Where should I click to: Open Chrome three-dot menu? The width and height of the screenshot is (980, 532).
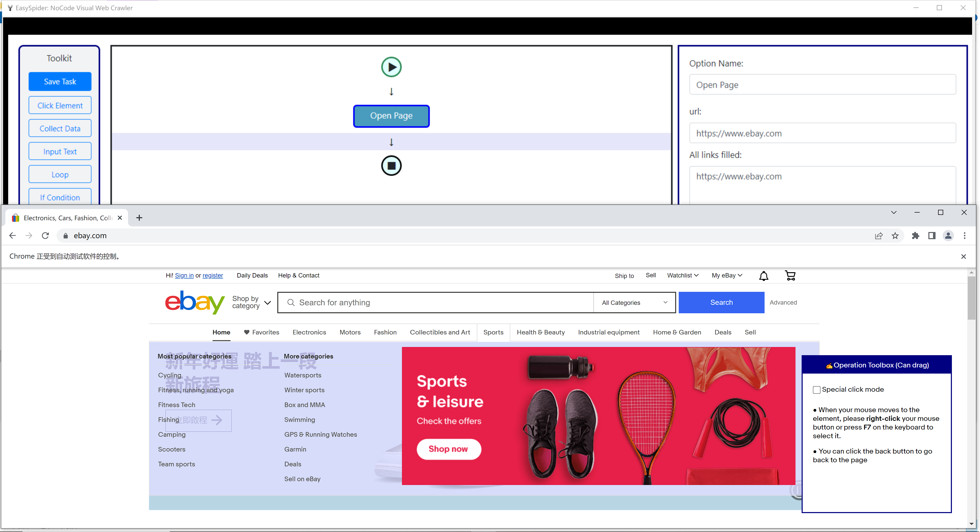tap(964, 236)
